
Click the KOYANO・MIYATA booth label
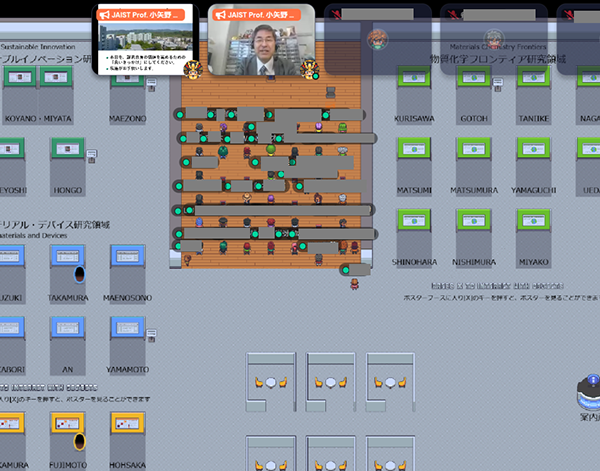pos(38,119)
